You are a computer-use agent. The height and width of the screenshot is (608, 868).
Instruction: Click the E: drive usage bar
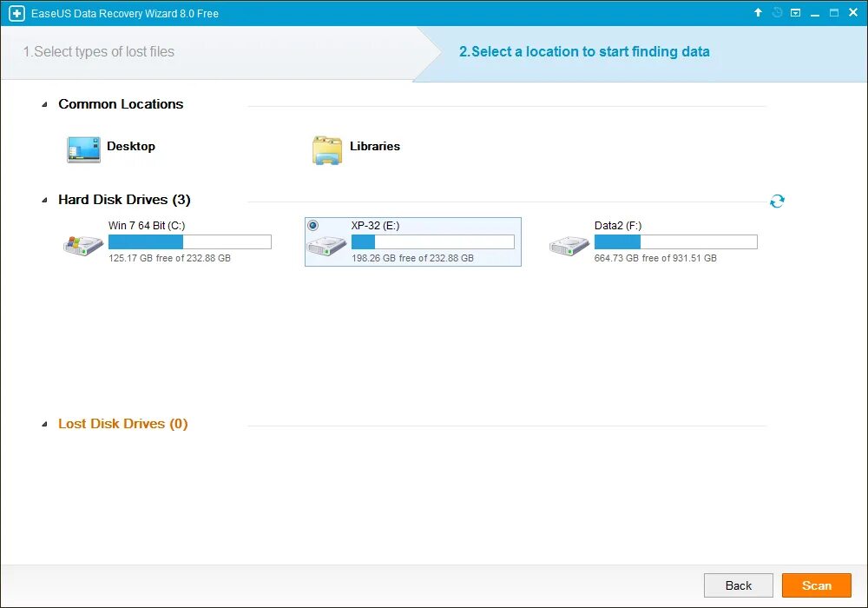433,241
